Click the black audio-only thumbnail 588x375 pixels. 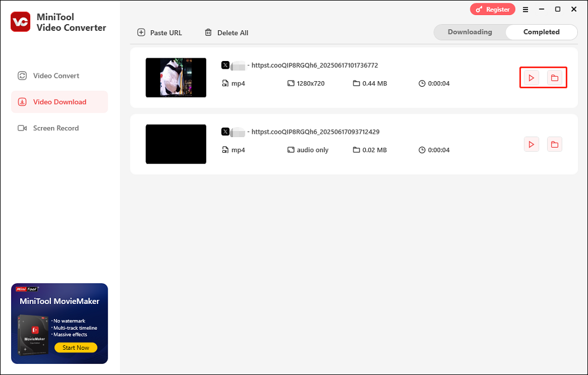[x=176, y=144]
